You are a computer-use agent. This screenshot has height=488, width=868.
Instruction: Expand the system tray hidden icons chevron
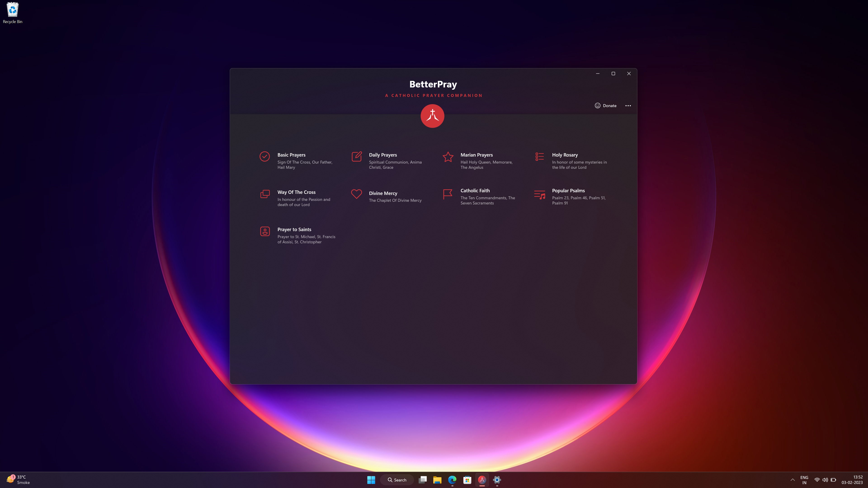coord(793,480)
